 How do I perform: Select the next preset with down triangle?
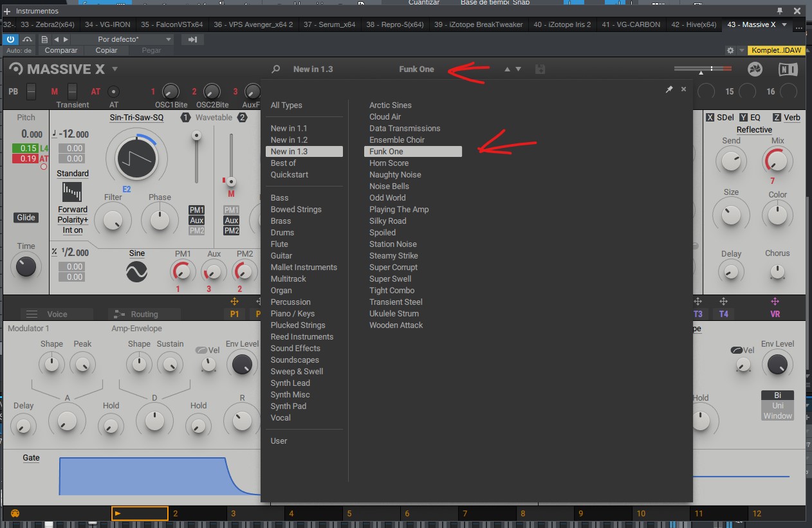click(x=518, y=69)
